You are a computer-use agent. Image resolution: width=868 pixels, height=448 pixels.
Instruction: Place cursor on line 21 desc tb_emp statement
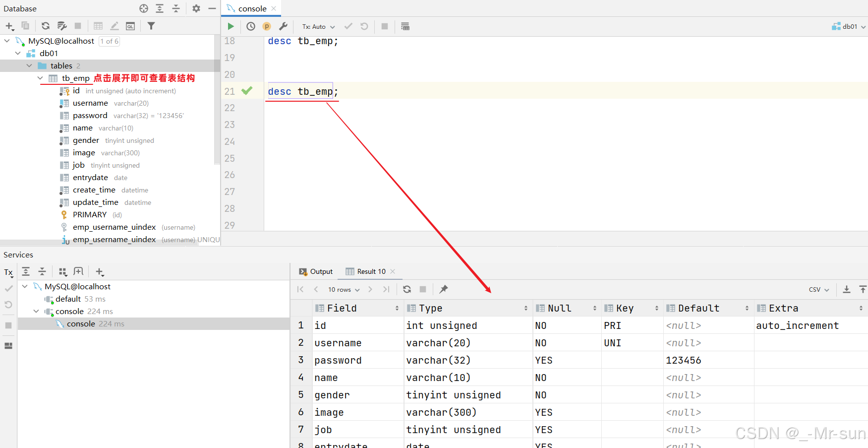303,91
